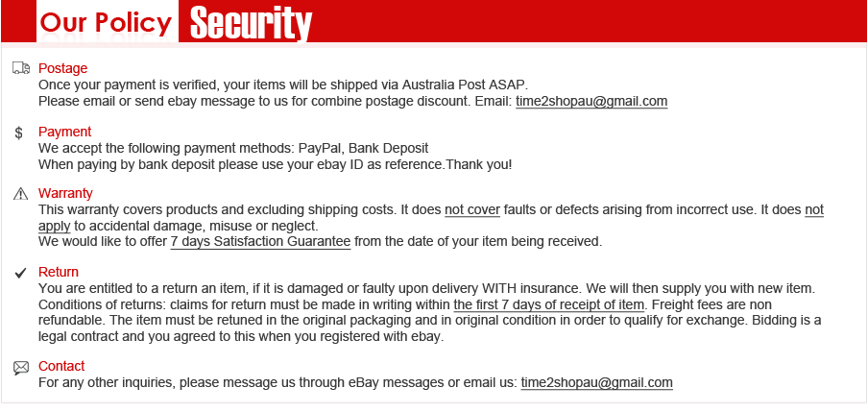Switch to the Security tab

tap(251, 23)
